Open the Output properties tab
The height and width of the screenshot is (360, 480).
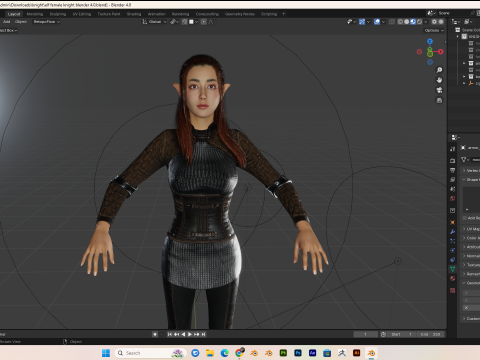[x=452, y=170]
